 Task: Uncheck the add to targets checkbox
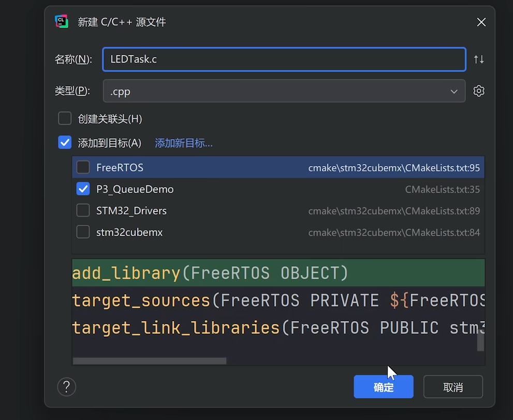65,142
